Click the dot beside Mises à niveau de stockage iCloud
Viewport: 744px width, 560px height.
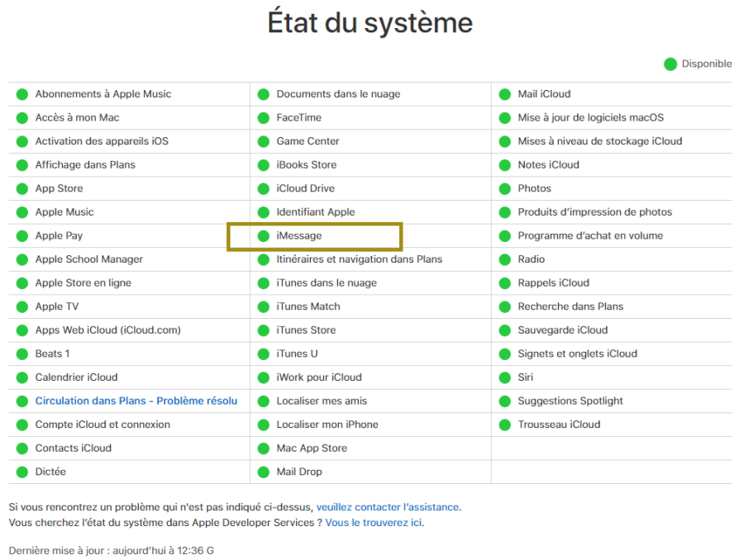pos(505,142)
